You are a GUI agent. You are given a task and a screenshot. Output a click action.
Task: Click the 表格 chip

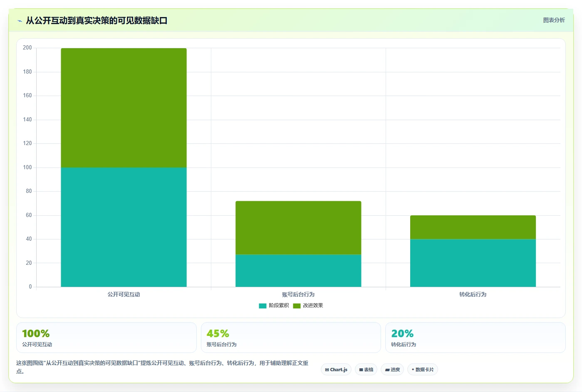pos(366,370)
